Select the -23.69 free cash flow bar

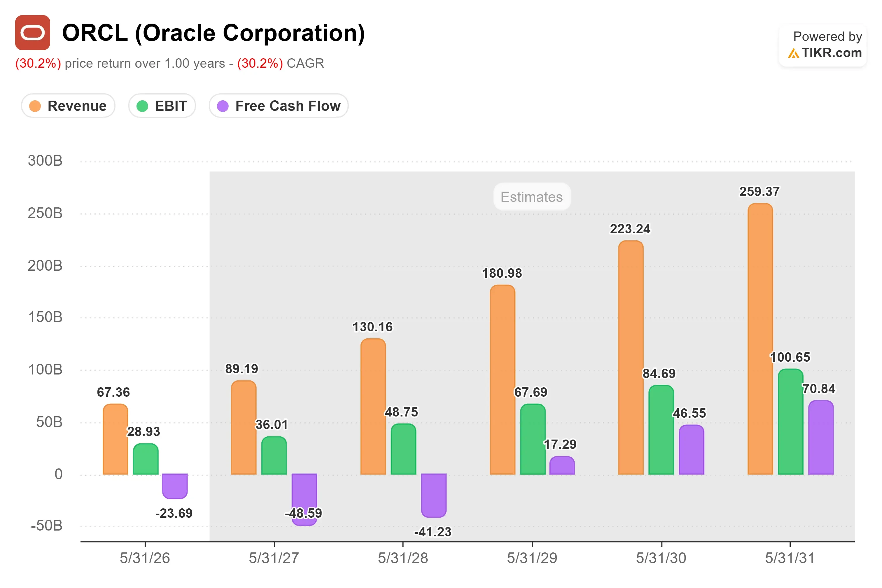click(175, 487)
